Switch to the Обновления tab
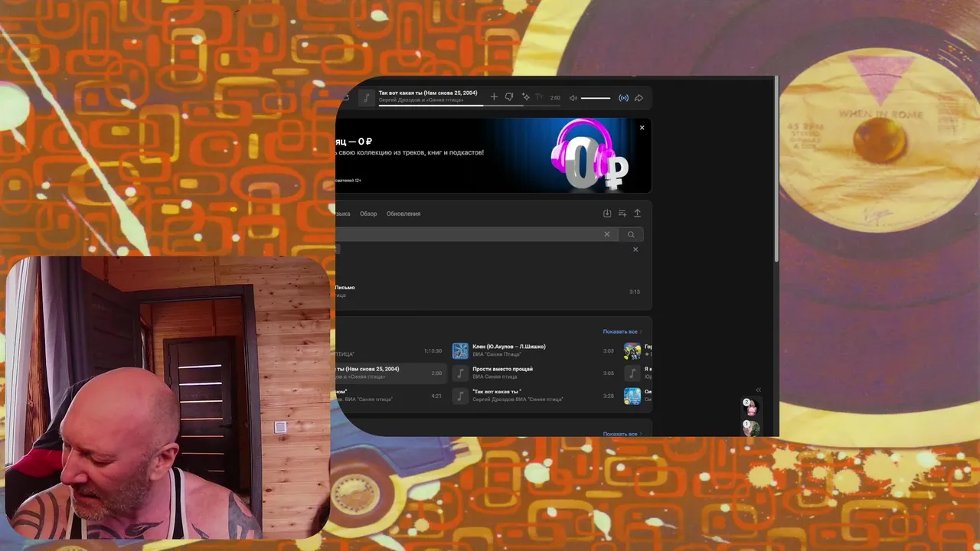The image size is (980, 551). coord(403,214)
